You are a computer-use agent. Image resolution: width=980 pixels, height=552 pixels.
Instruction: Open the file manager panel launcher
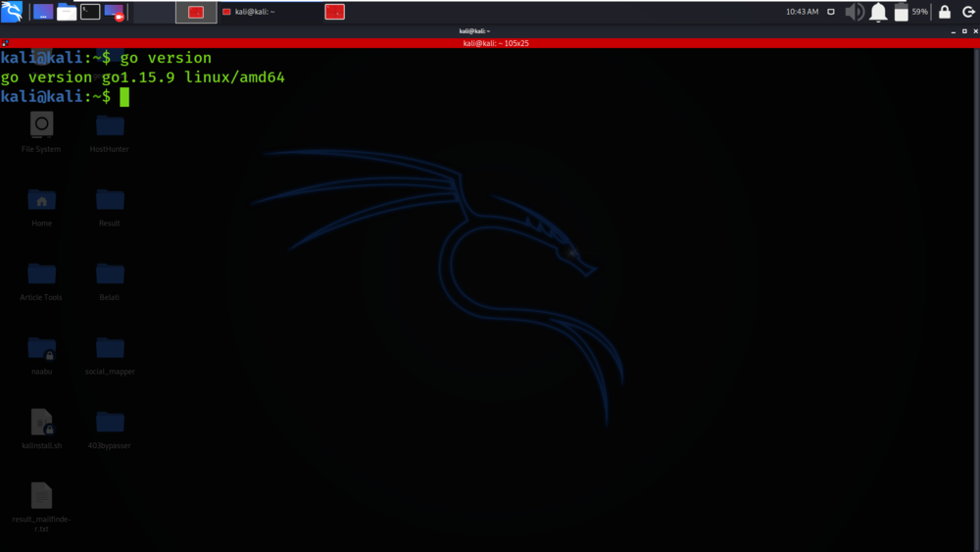pos(67,12)
